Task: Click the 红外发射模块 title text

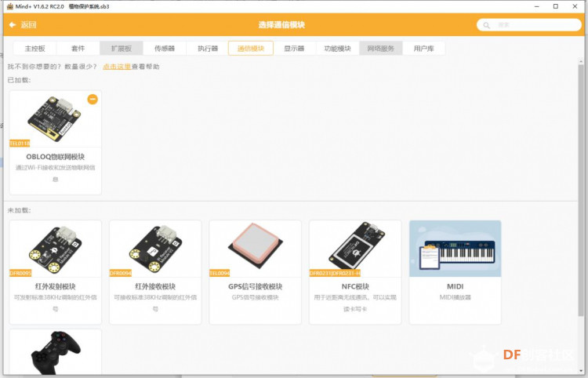Action: (x=55, y=286)
